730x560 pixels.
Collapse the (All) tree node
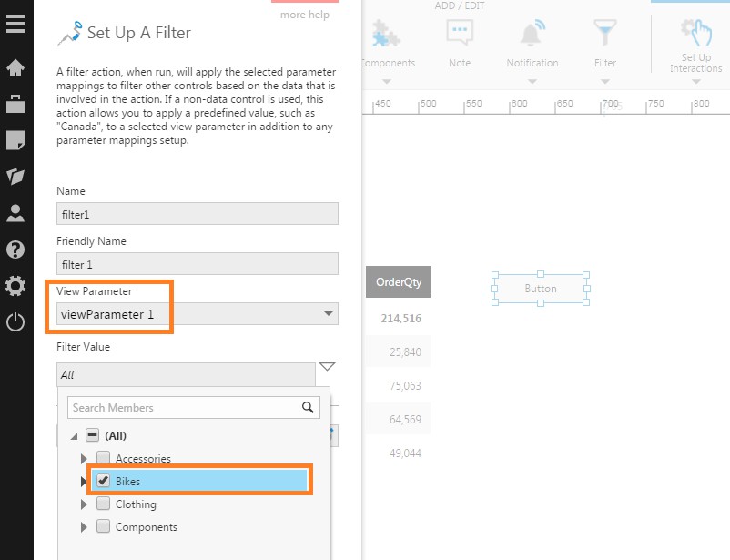[75, 436]
